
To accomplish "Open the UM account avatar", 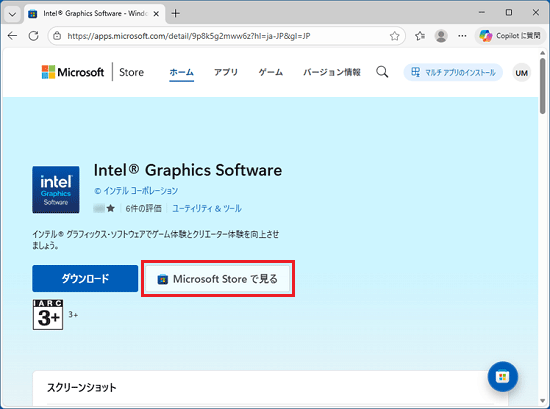I will (x=521, y=73).
